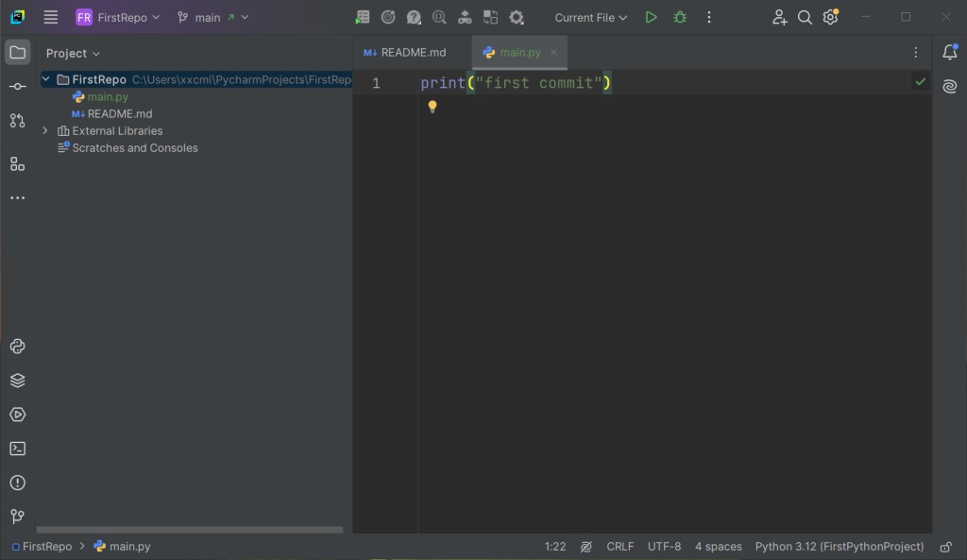Click the yellow lightbulb intention icon

click(433, 107)
